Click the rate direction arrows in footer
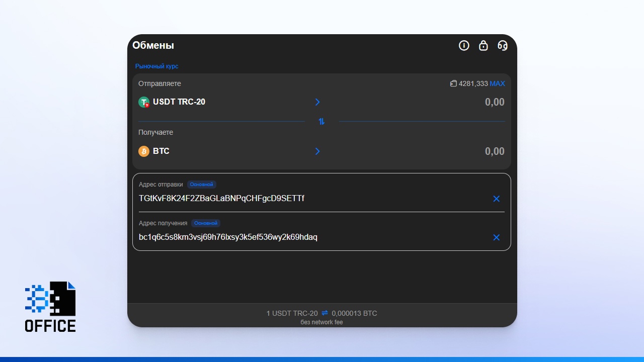644x362 pixels. [x=325, y=313]
